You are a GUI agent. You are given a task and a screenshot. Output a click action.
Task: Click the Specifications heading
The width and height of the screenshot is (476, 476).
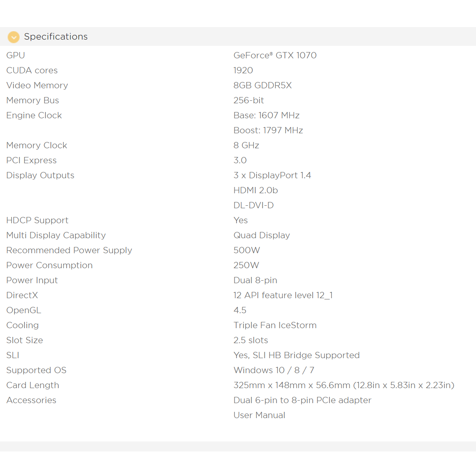click(56, 37)
